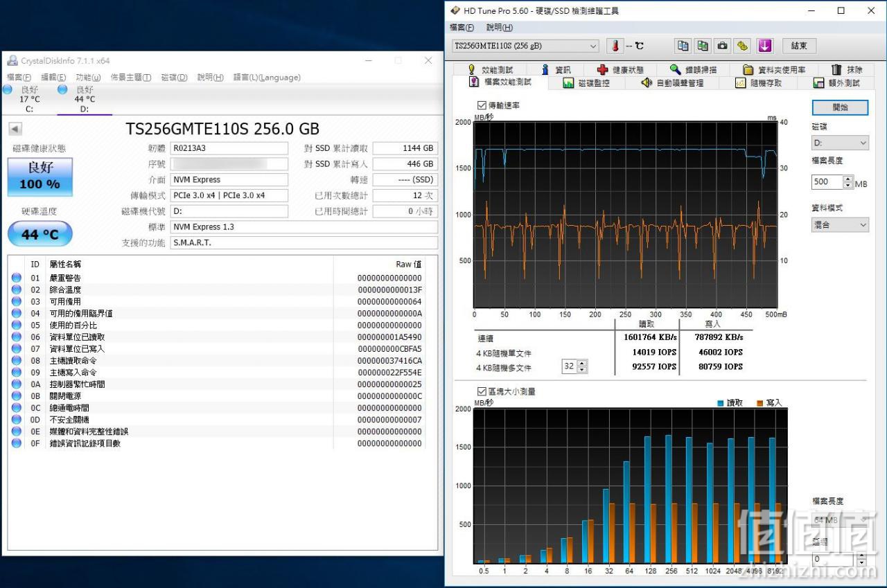Click the 檔案長度 500 MB input field
Viewport: 887px width, 588px height.
click(827, 182)
